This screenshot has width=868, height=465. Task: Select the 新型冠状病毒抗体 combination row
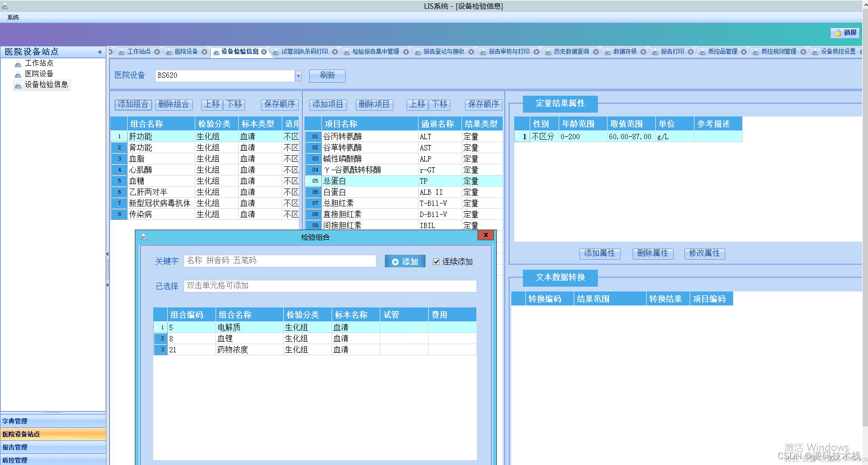tap(205, 203)
